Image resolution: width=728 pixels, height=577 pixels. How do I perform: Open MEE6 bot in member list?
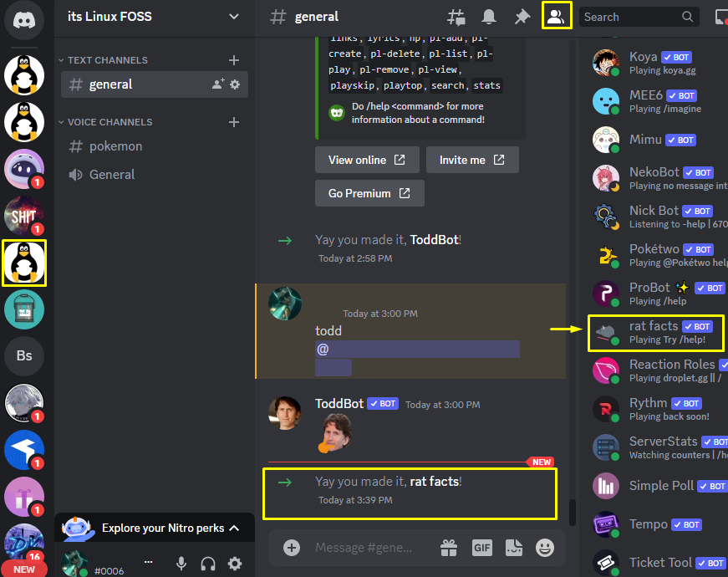[658, 101]
